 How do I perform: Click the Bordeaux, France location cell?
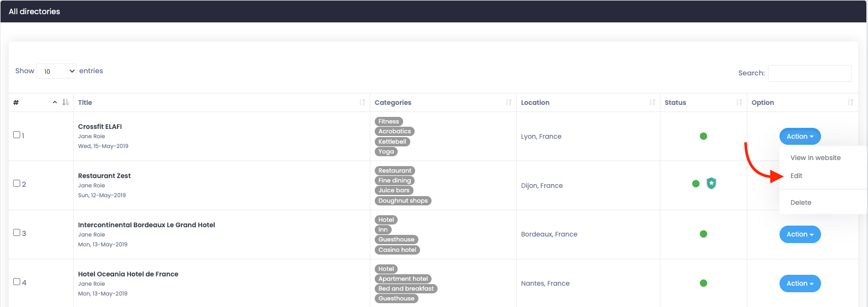click(549, 234)
